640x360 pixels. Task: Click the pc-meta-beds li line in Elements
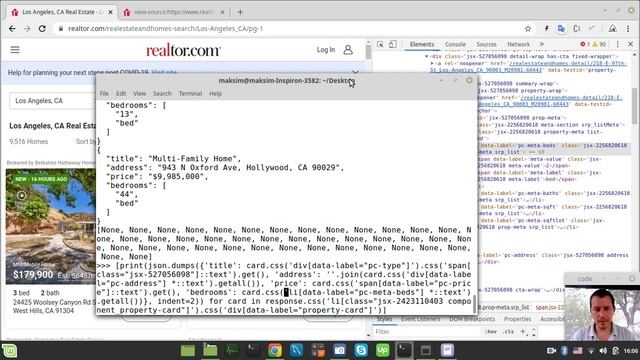pyautogui.click(x=553, y=149)
